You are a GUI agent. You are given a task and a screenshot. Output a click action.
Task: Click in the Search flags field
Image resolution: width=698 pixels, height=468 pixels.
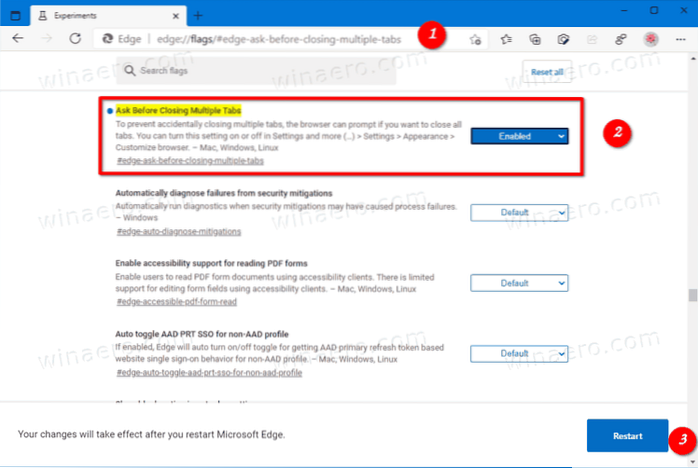pyautogui.click(x=300, y=71)
